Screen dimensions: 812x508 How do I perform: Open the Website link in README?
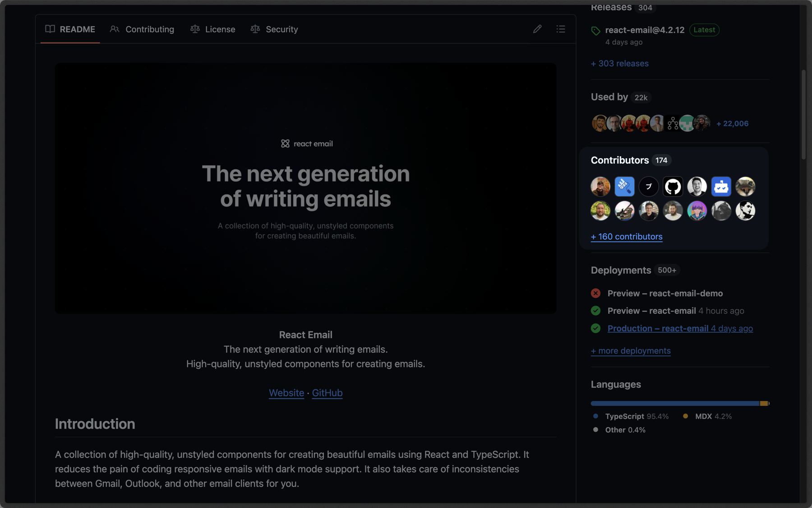(286, 393)
